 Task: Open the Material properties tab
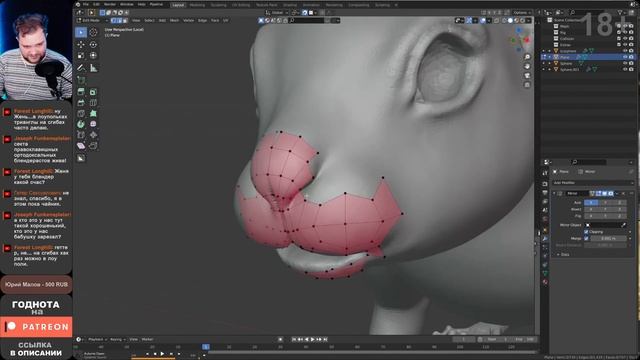point(545,282)
